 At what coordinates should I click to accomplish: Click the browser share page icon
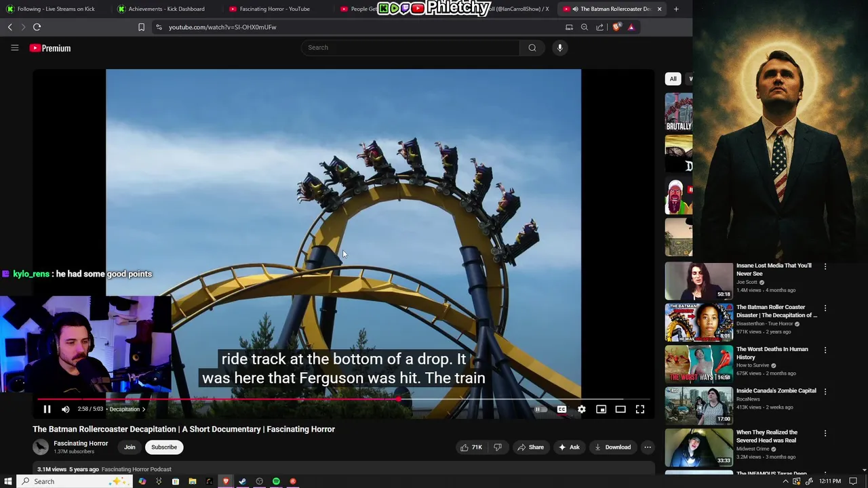tap(600, 27)
